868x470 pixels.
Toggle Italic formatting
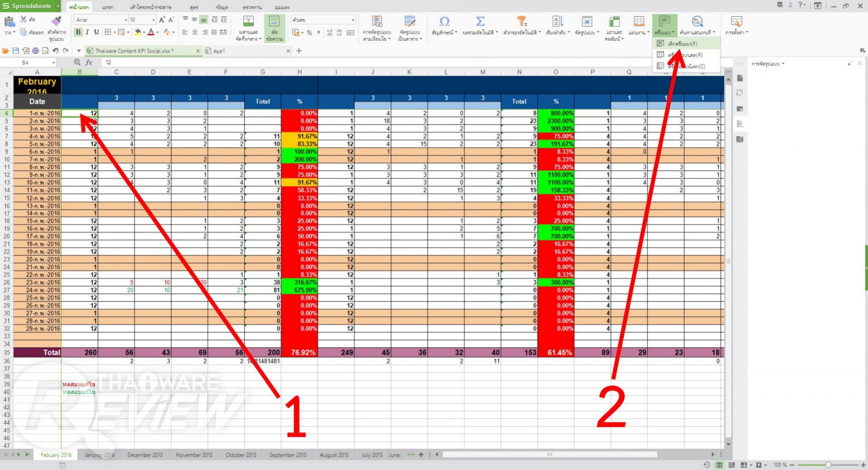point(87,33)
